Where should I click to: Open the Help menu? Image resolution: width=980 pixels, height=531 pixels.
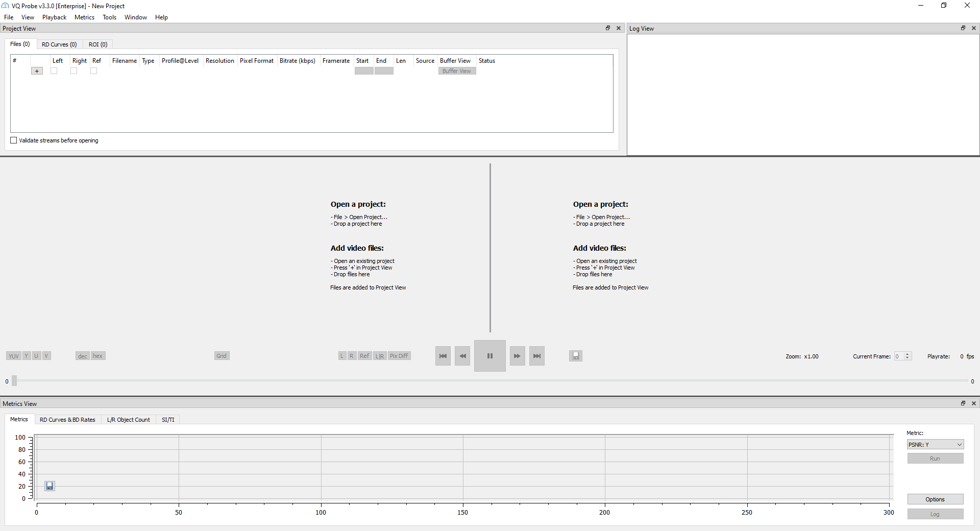coord(162,17)
